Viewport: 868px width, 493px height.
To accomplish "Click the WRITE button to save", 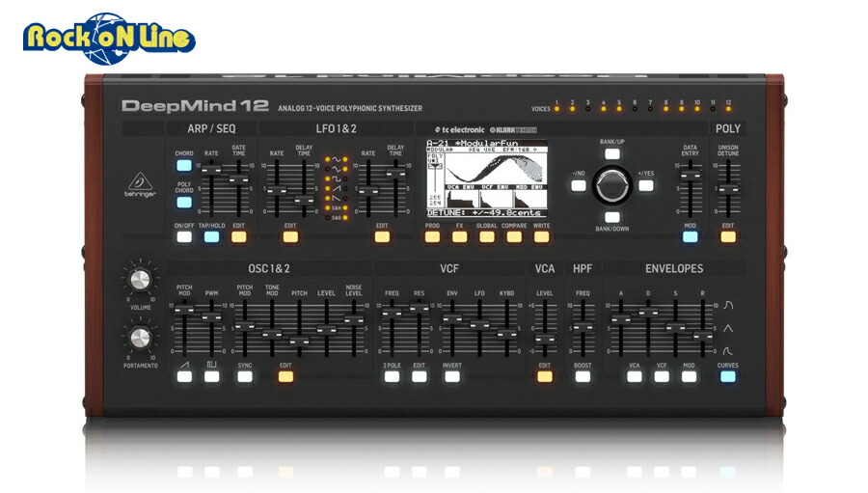I will [541, 237].
